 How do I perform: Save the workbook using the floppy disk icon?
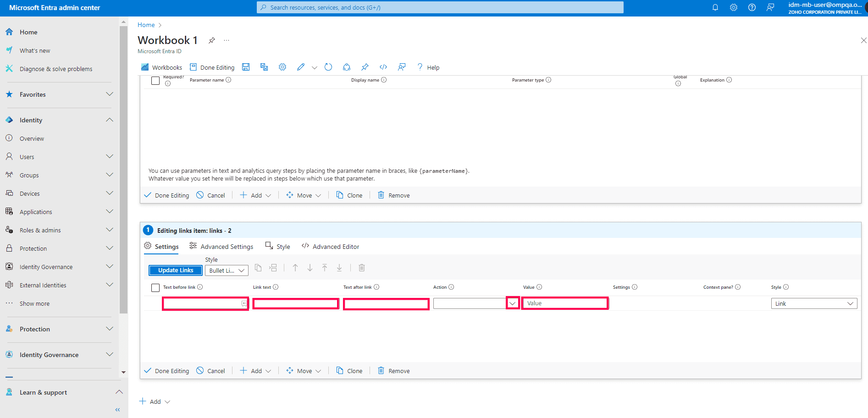click(x=245, y=67)
